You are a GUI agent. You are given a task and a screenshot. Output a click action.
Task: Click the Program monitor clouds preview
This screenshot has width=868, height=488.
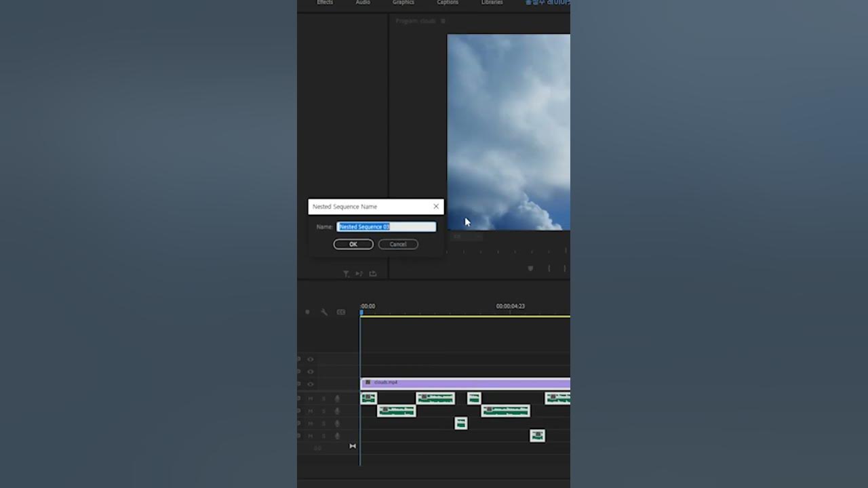click(509, 132)
